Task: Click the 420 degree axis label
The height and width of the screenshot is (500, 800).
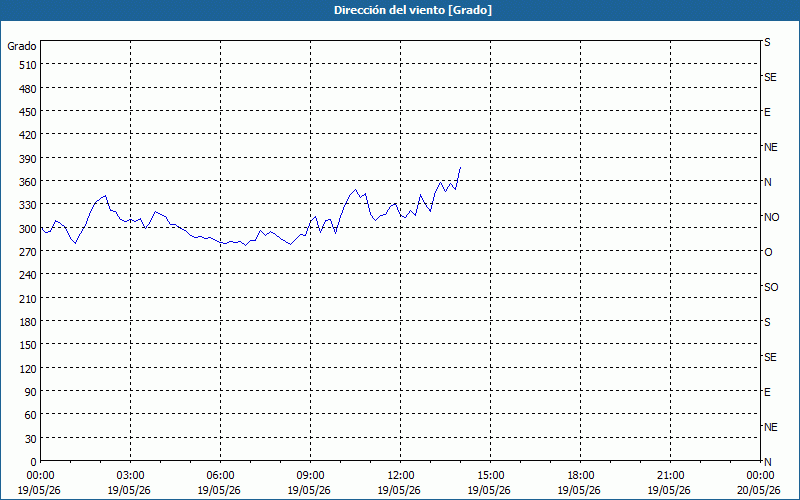Action: [x=28, y=135]
